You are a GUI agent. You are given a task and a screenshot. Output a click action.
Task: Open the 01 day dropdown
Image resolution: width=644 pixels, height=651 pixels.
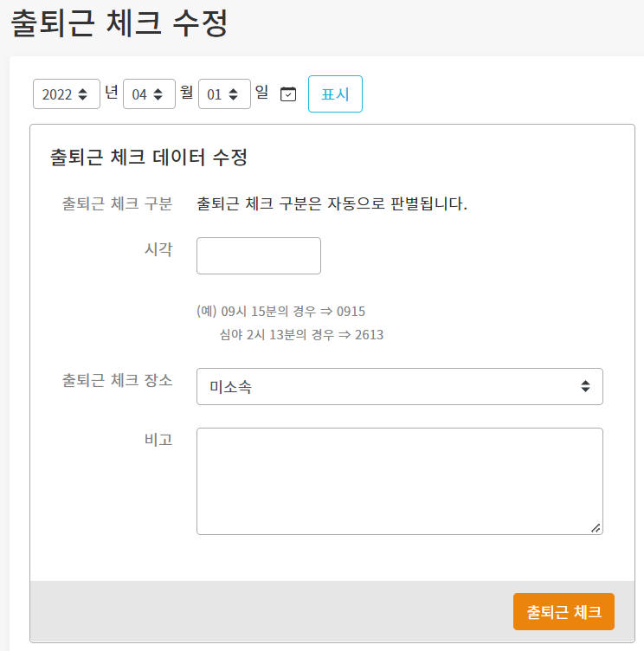(x=224, y=94)
